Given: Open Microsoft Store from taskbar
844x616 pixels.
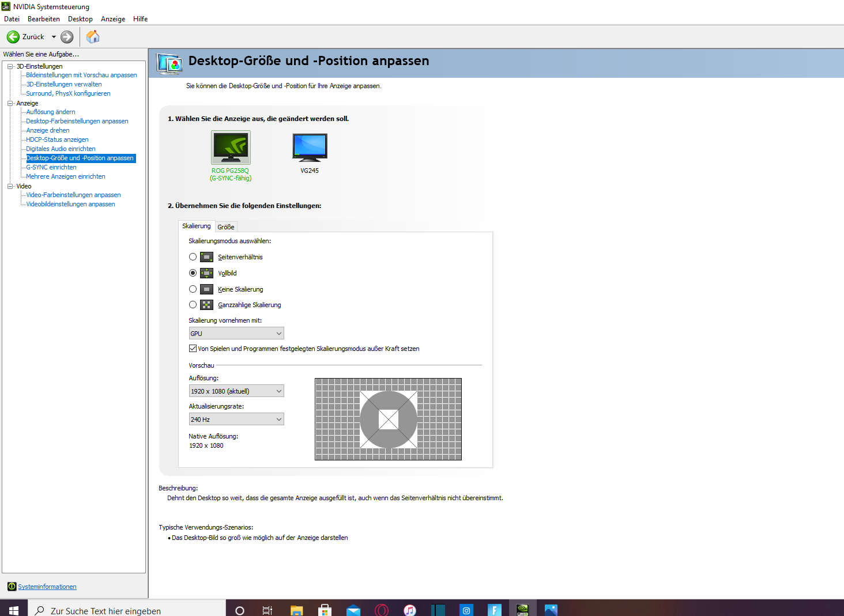Looking at the screenshot, I should (325, 610).
